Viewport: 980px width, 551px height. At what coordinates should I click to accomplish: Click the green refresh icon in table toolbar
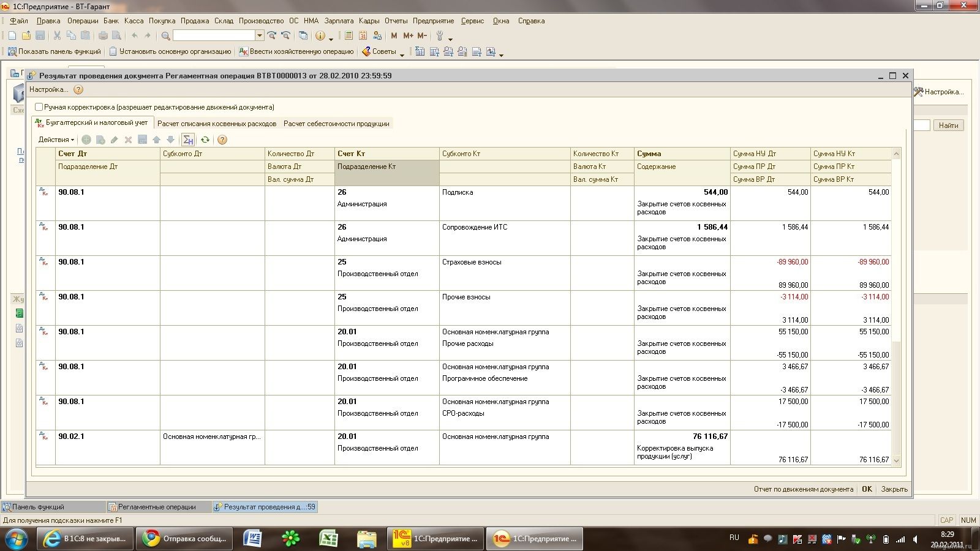click(x=205, y=140)
